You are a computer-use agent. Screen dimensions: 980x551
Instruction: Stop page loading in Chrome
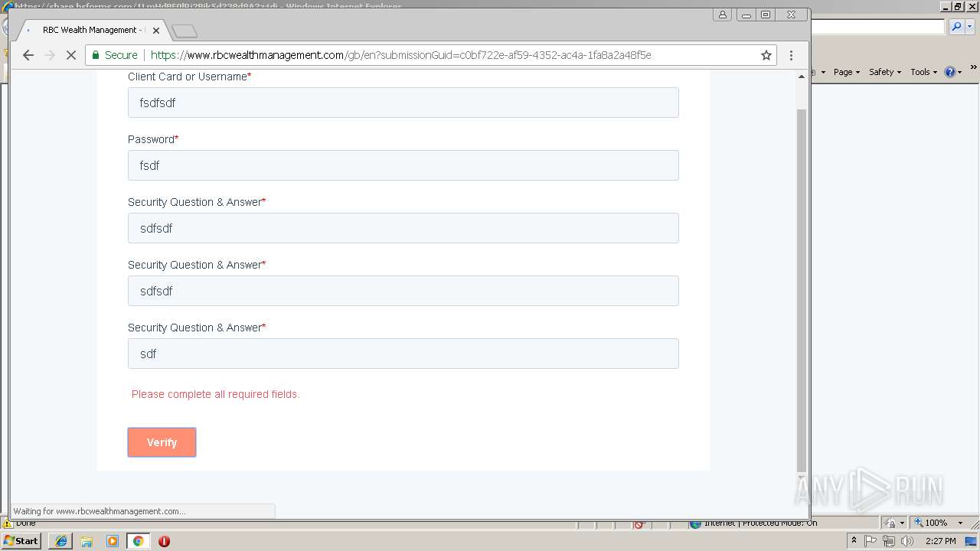[x=71, y=55]
